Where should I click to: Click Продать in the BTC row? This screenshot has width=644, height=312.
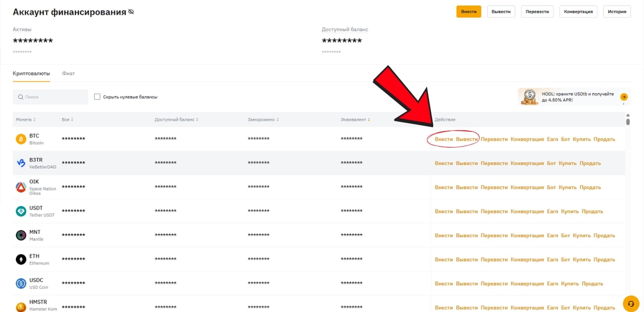(604, 139)
